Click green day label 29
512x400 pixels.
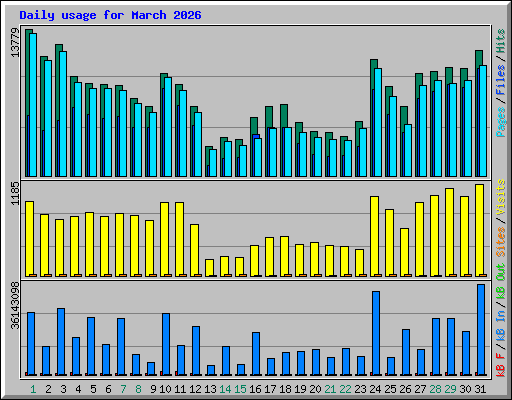450,389
